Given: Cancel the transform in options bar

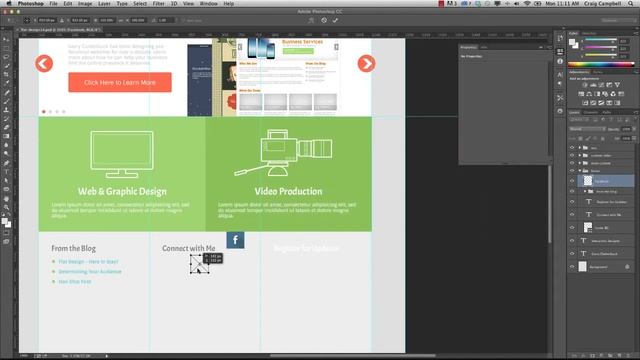Looking at the screenshot, I should coord(324,20).
